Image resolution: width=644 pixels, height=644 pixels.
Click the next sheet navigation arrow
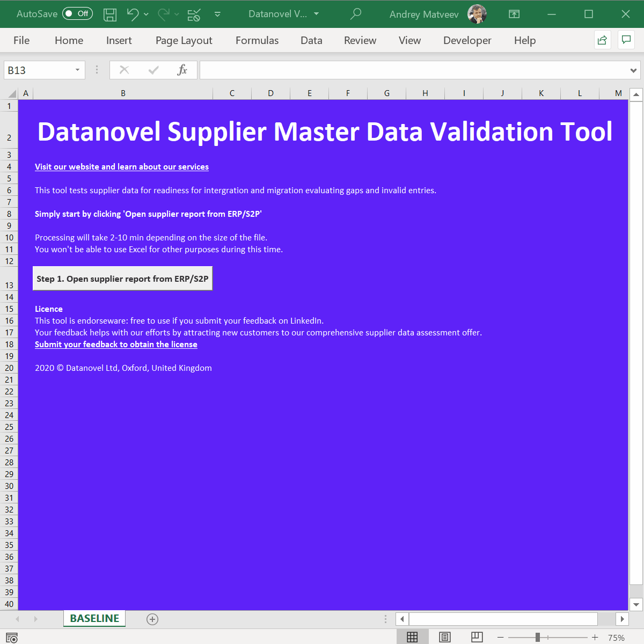click(x=36, y=619)
